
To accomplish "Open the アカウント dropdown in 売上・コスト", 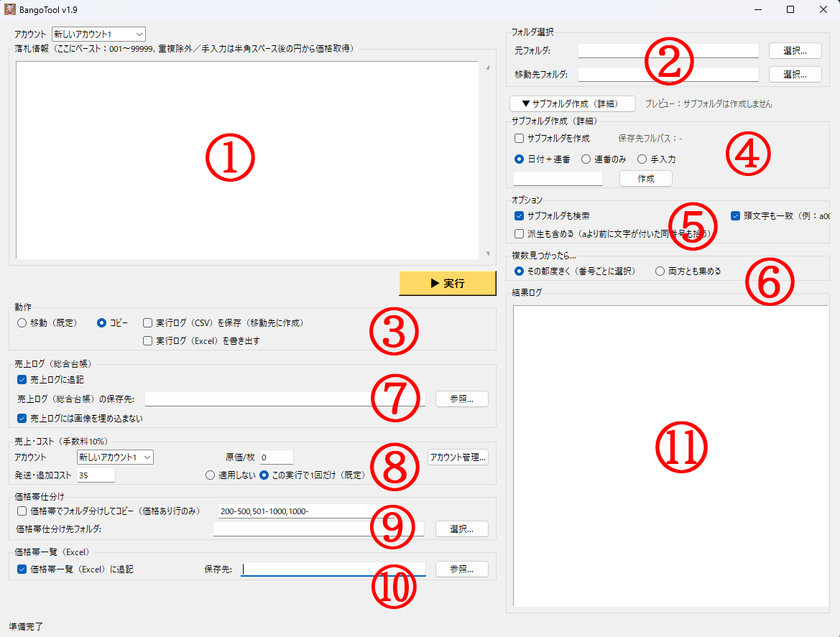I will tap(115, 457).
